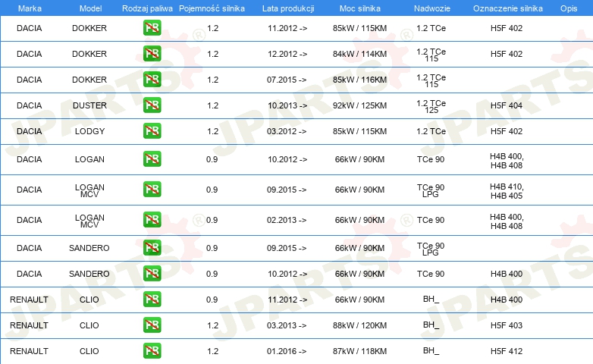Click BH_ in the CLIO 01.2016 row
The width and height of the screenshot is (593, 364).
(x=431, y=351)
